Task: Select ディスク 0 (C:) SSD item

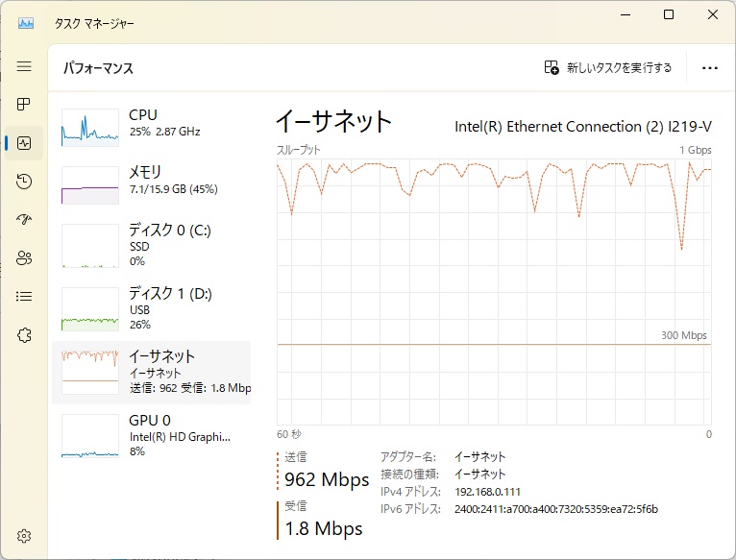Action: pos(151,245)
